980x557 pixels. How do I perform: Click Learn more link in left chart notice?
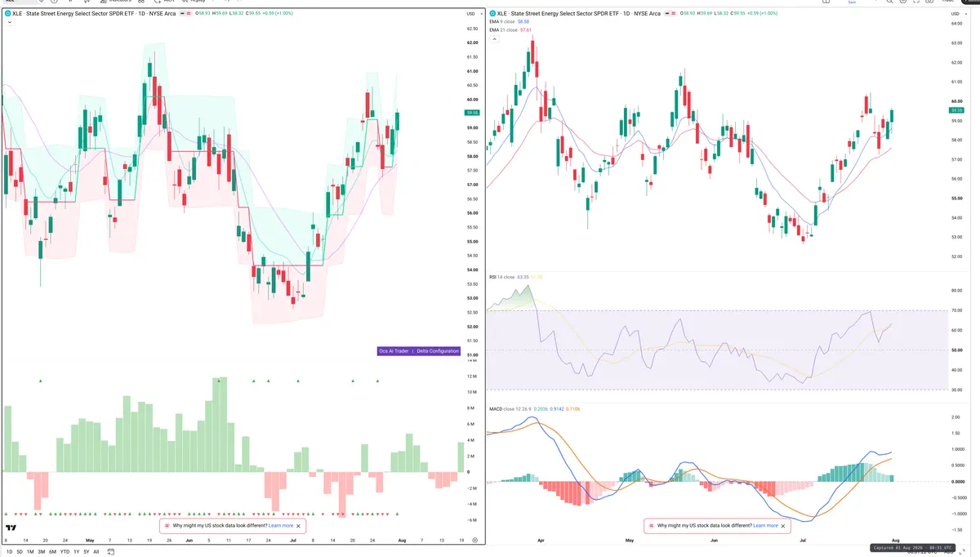(281, 526)
